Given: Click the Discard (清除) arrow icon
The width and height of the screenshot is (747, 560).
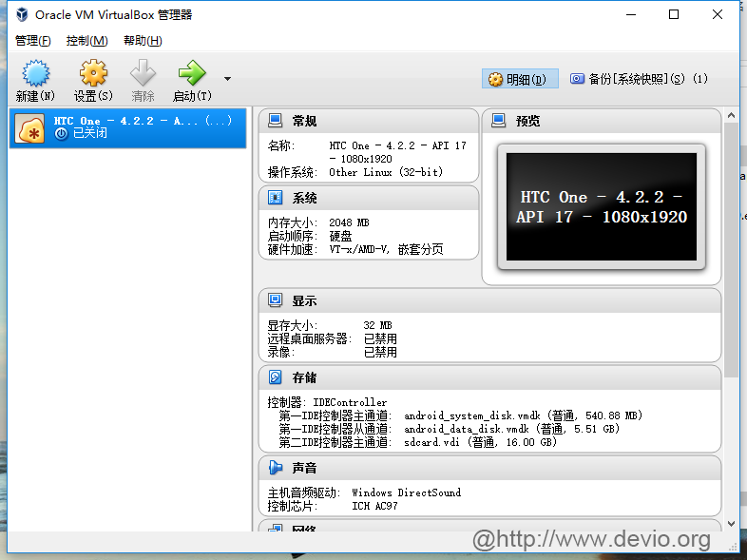Looking at the screenshot, I should click(143, 73).
